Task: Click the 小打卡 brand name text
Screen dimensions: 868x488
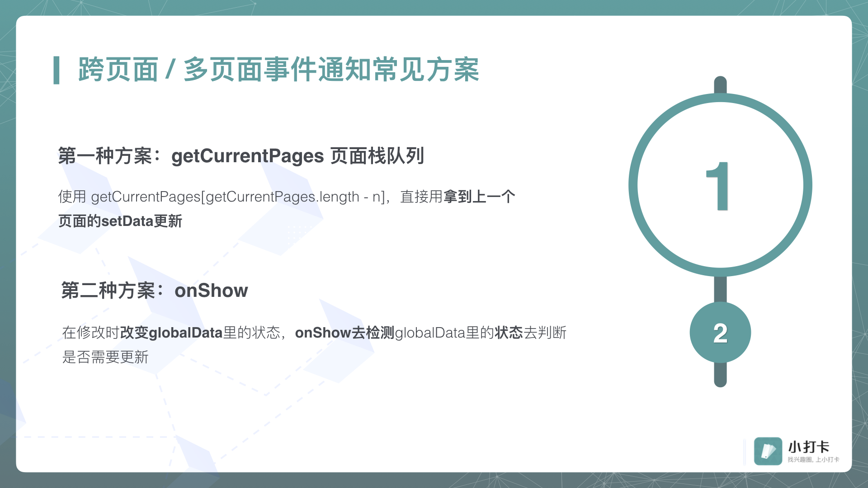Action: click(809, 447)
